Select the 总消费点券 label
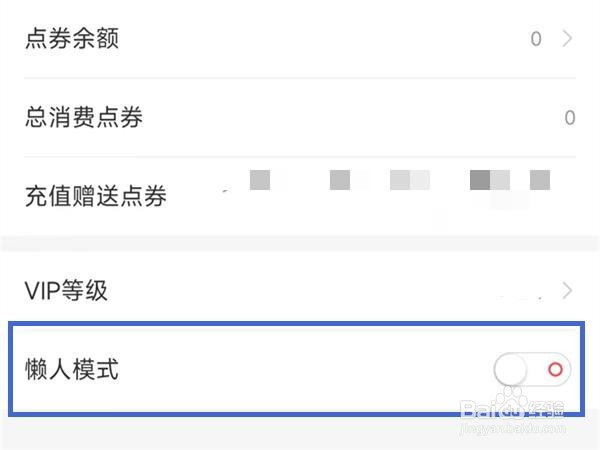The width and height of the screenshot is (600, 450). tap(84, 117)
